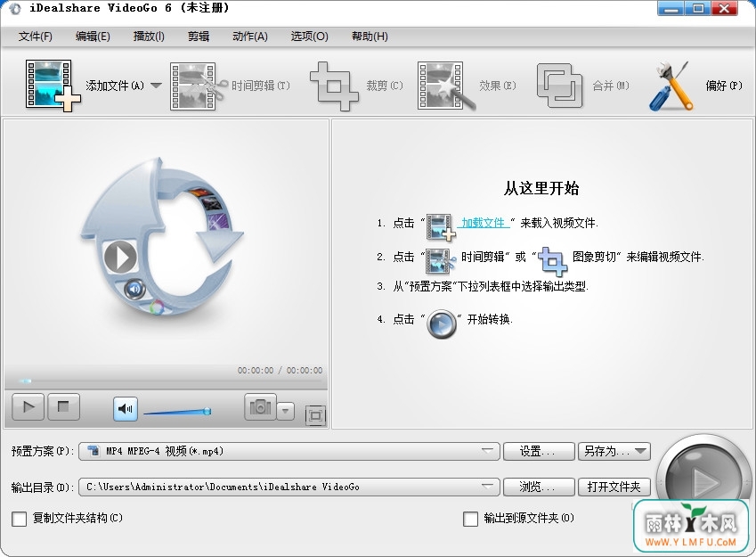Minimize the iDealshare VideoGo window
Viewport: 756px width, 557px height.
pos(671,9)
